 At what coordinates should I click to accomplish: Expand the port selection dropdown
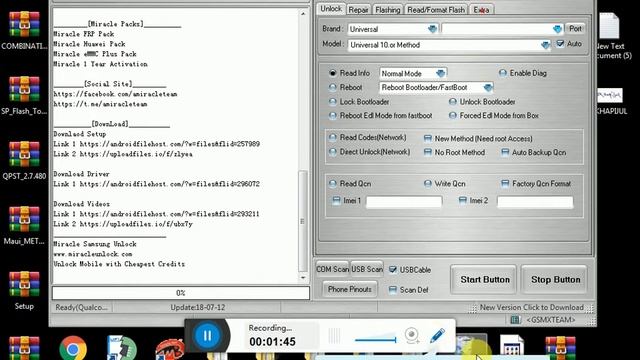click(557, 29)
